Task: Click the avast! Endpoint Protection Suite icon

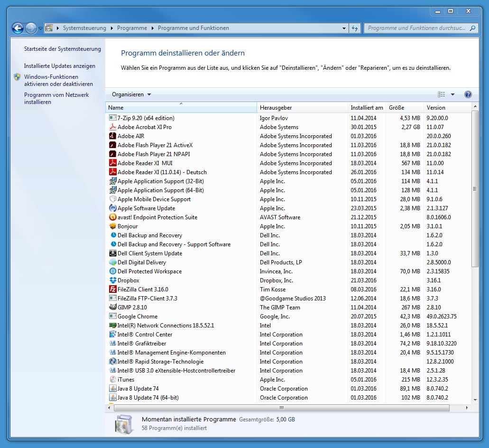Action: point(112,217)
